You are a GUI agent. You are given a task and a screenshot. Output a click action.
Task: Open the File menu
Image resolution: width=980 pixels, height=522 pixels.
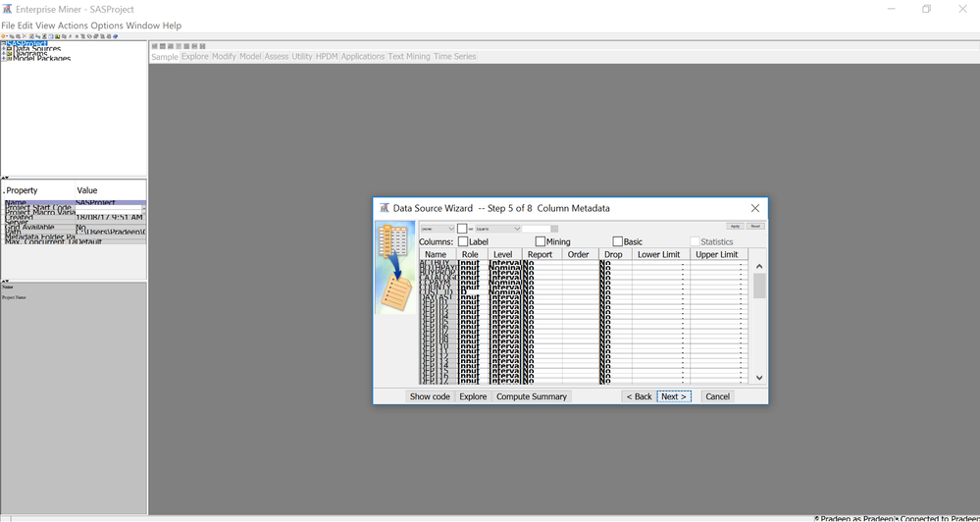tap(8, 26)
